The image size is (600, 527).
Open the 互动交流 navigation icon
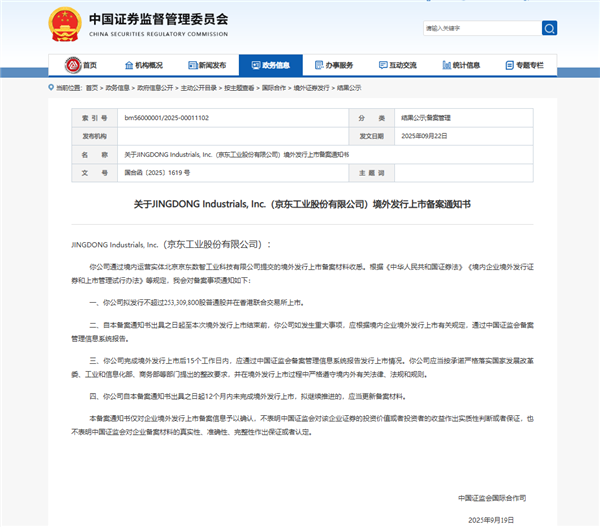[x=395, y=65]
